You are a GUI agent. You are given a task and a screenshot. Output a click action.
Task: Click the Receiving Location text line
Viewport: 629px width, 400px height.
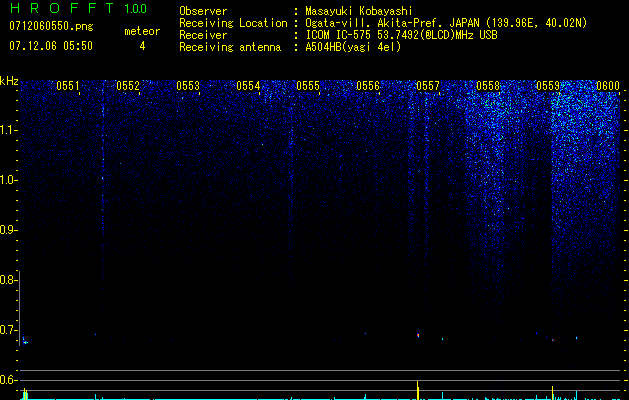(383, 23)
